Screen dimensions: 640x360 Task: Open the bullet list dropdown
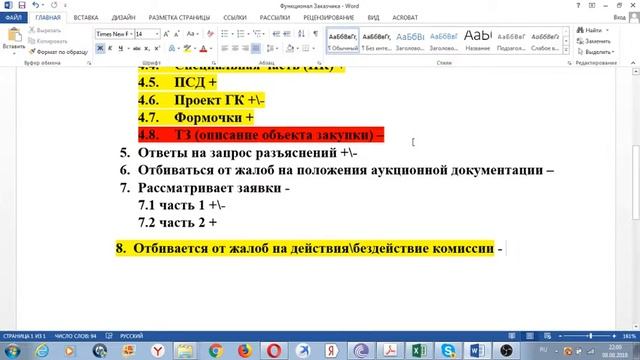[232, 34]
